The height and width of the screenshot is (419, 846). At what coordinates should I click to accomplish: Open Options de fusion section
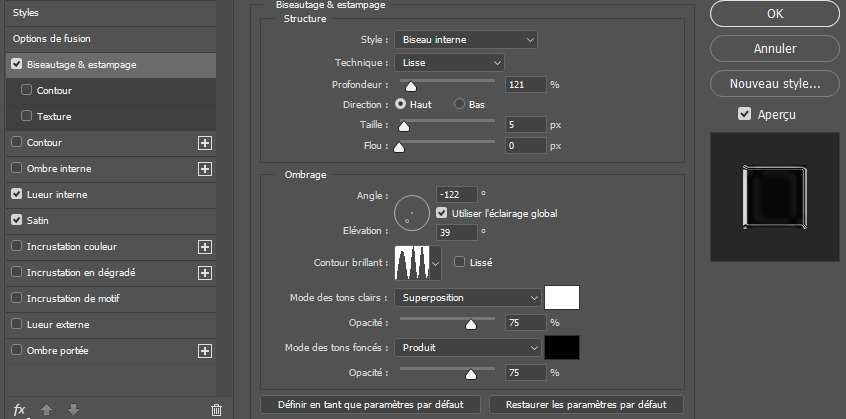52,38
